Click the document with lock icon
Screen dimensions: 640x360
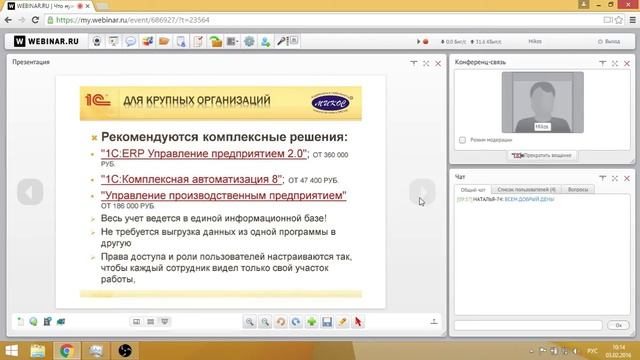(x=181, y=41)
